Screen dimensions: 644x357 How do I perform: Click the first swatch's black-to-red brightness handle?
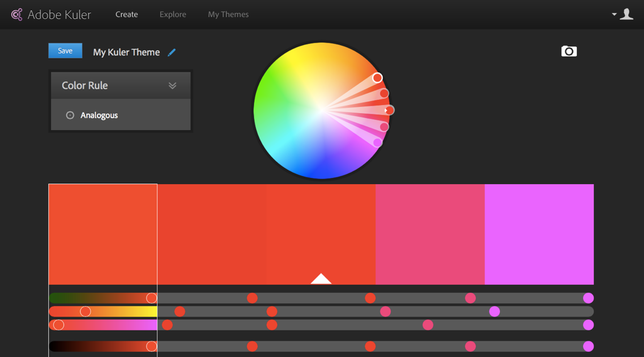tap(152, 346)
